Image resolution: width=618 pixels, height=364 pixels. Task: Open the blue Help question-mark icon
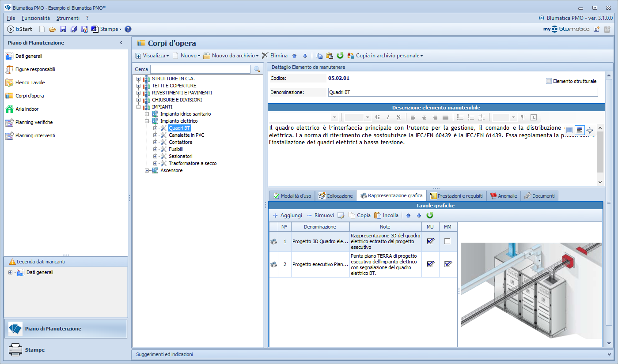point(128,29)
